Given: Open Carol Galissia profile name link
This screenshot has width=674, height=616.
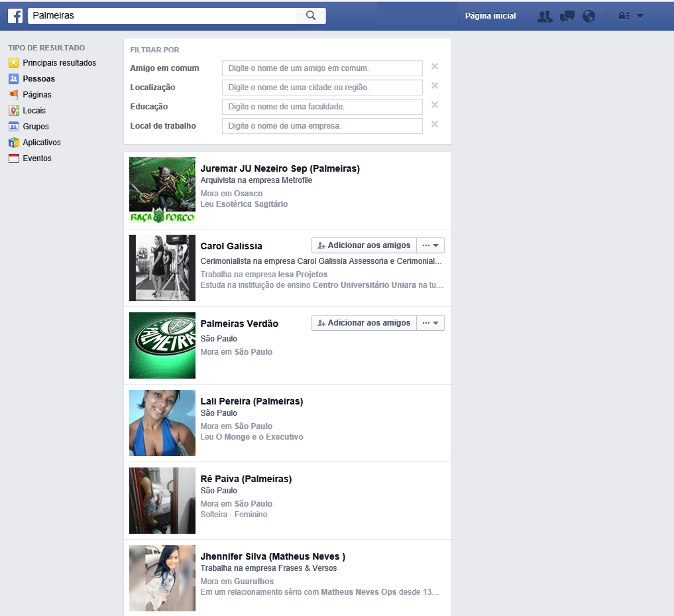Looking at the screenshot, I should [x=231, y=246].
